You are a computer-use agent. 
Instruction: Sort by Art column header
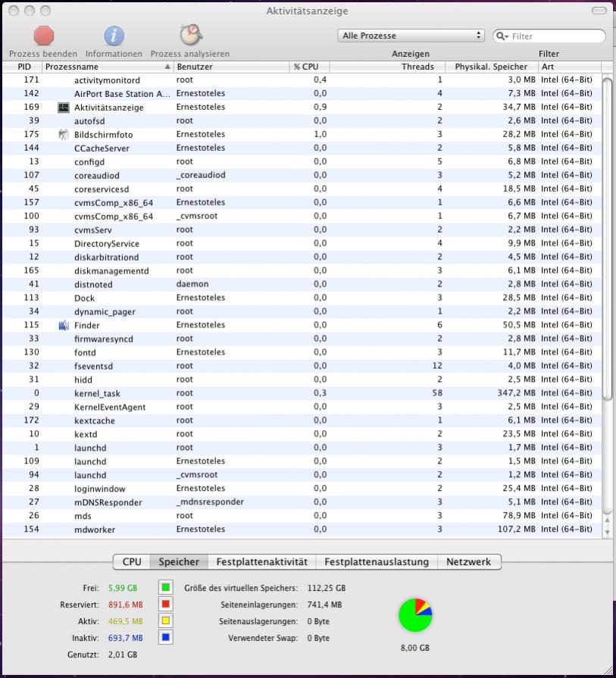pyautogui.click(x=569, y=67)
